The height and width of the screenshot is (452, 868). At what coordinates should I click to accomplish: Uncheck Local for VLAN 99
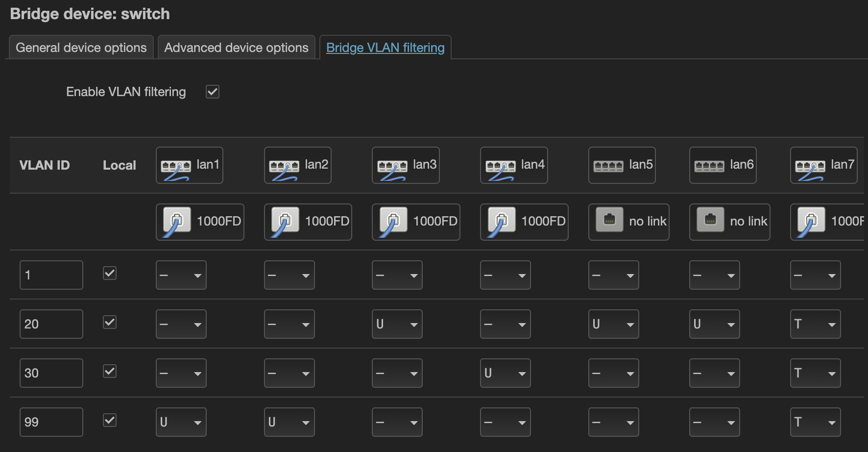pyautogui.click(x=110, y=420)
